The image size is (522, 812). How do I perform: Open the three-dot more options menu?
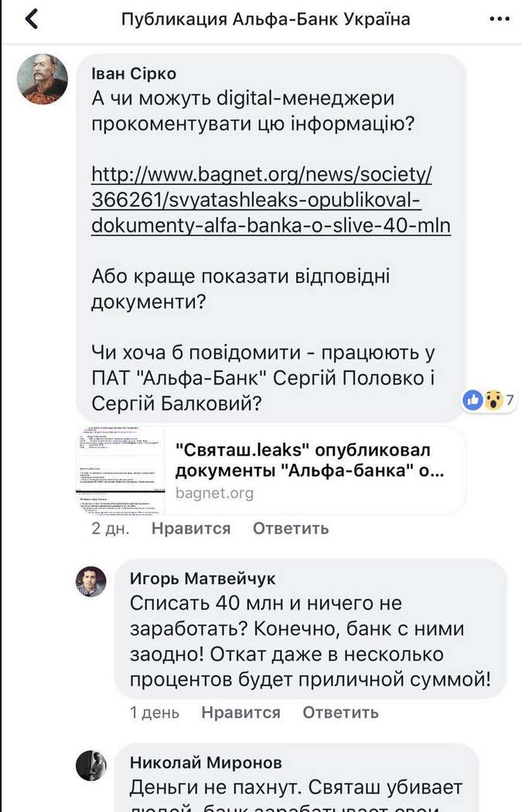pyautogui.click(x=500, y=19)
